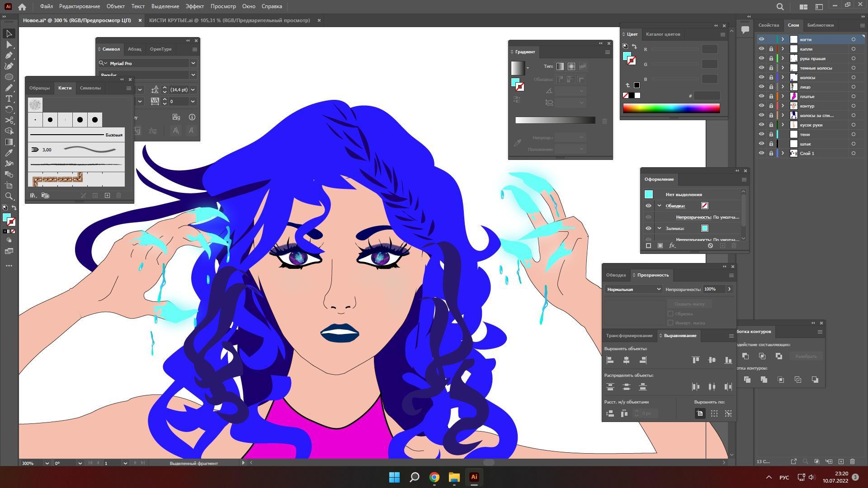Open blending mode Нормальная dropdown
868x488 pixels.
tap(633, 289)
